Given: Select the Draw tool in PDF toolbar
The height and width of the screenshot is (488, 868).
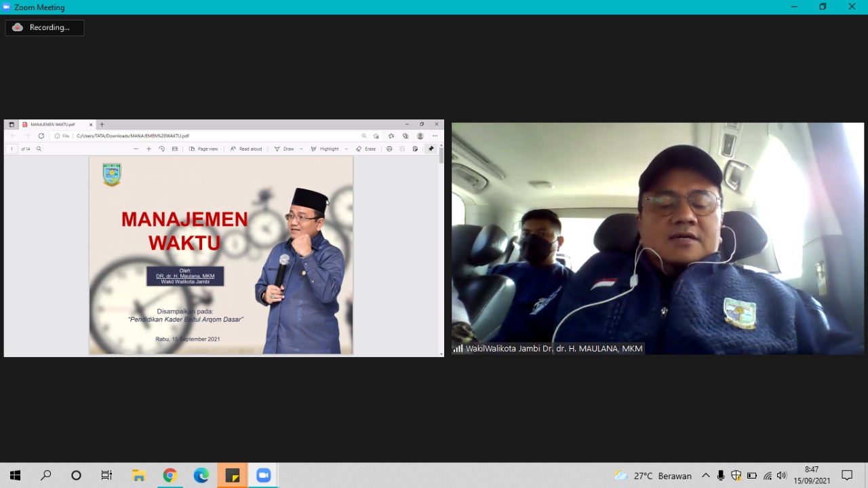Looking at the screenshot, I should [284, 149].
